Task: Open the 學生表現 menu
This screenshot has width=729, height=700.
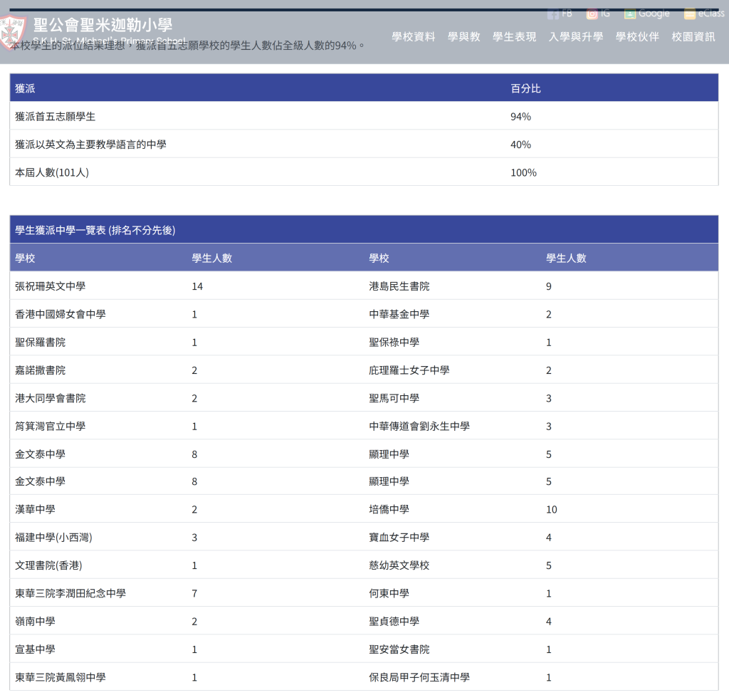Action: [514, 37]
